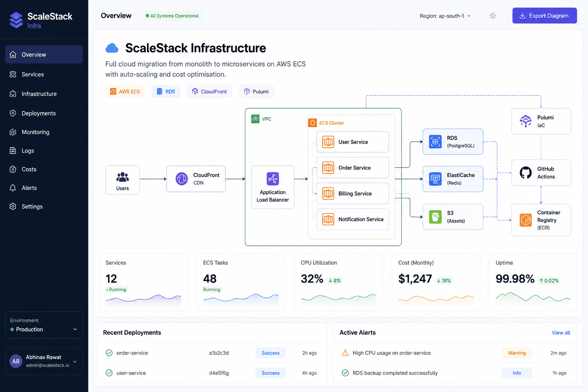Click the AR user avatar

point(16,361)
